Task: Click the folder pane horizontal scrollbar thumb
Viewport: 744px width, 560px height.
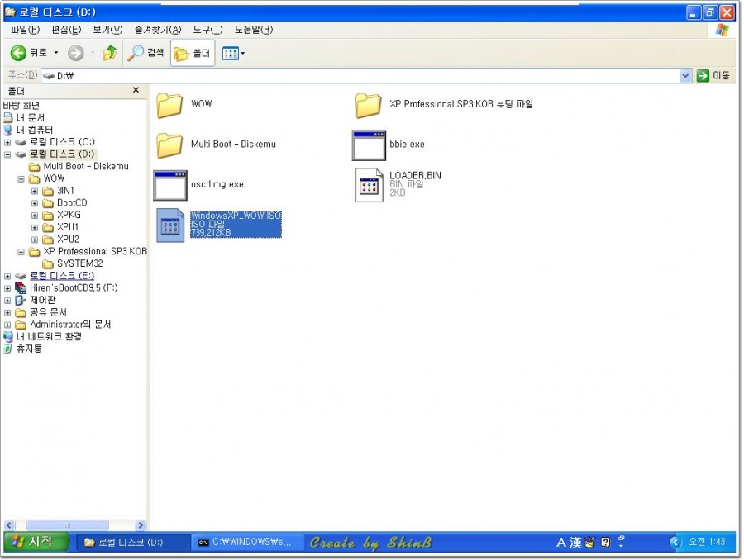Action: tap(68, 525)
